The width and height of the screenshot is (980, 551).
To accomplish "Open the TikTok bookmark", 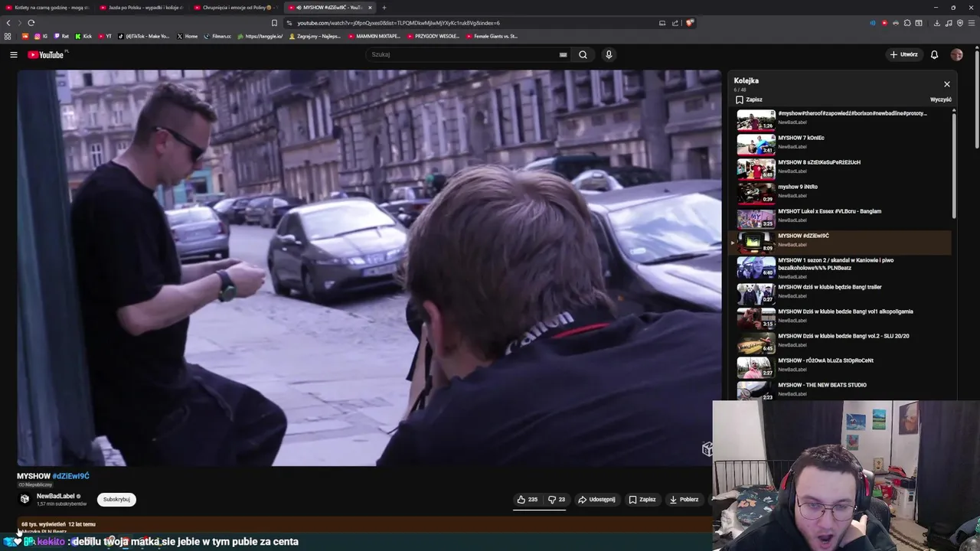I will [x=144, y=36].
